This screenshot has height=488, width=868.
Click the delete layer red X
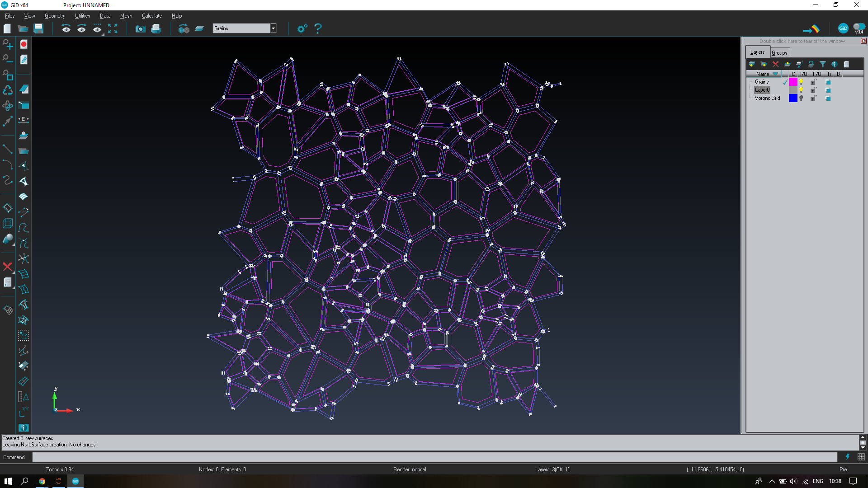click(x=775, y=64)
